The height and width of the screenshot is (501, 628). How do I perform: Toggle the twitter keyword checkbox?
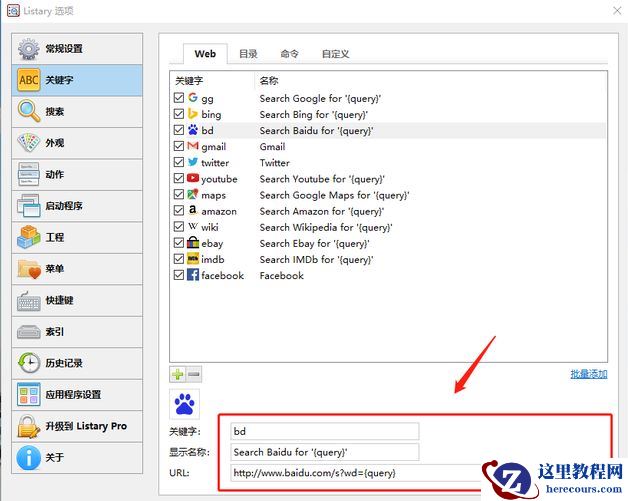[179, 162]
